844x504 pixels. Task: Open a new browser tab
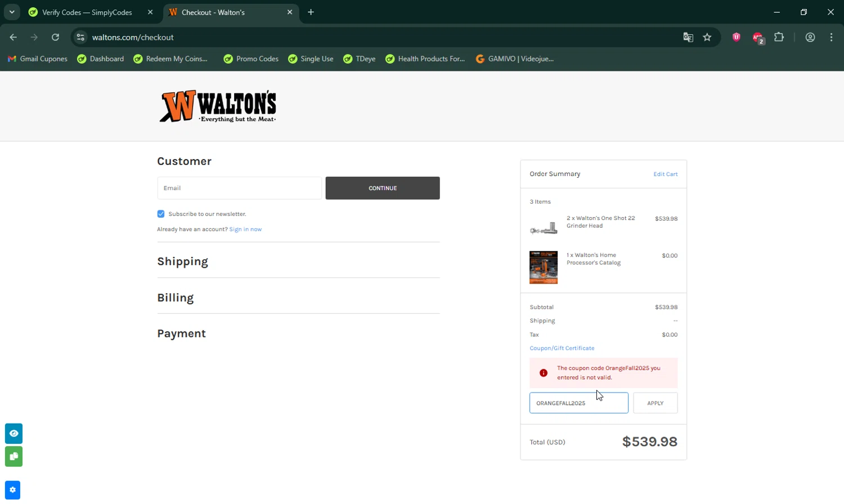point(311,12)
